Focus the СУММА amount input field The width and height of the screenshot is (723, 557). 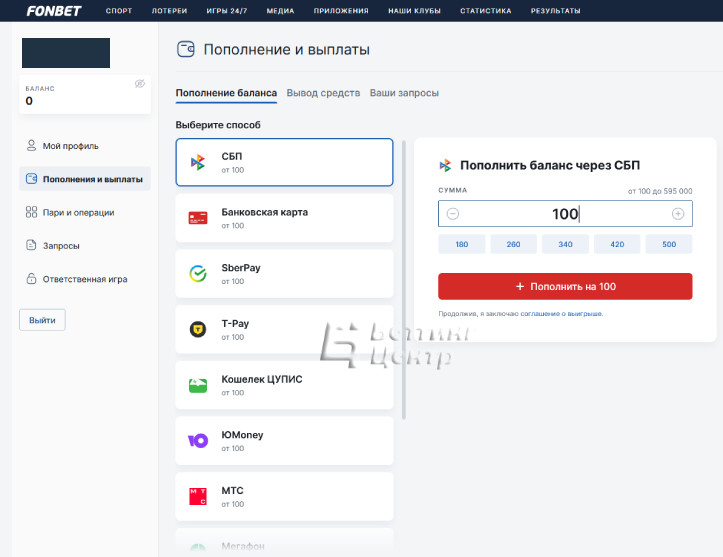tap(565, 213)
